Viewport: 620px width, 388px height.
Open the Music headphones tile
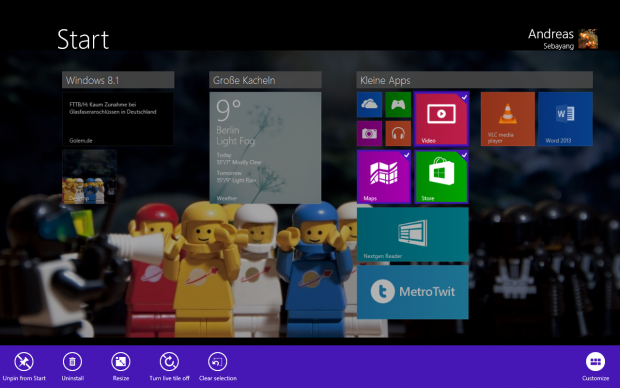(398, 133)
